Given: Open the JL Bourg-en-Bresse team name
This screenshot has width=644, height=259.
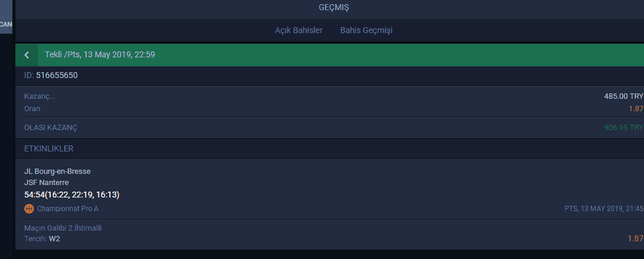Looking at the screenshot, I should (57, 171).
